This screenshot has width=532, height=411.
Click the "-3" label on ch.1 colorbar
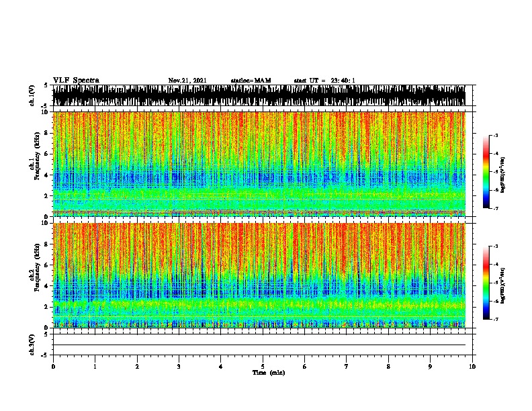(496, 136)
